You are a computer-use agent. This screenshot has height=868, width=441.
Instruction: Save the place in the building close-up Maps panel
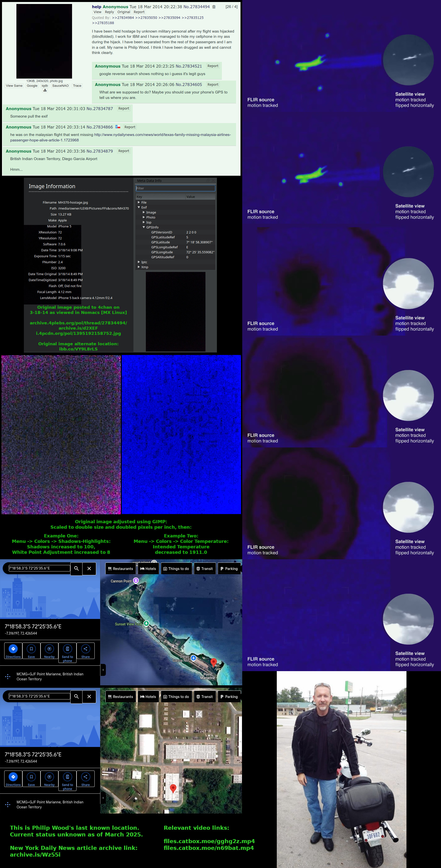click(31, 779)
